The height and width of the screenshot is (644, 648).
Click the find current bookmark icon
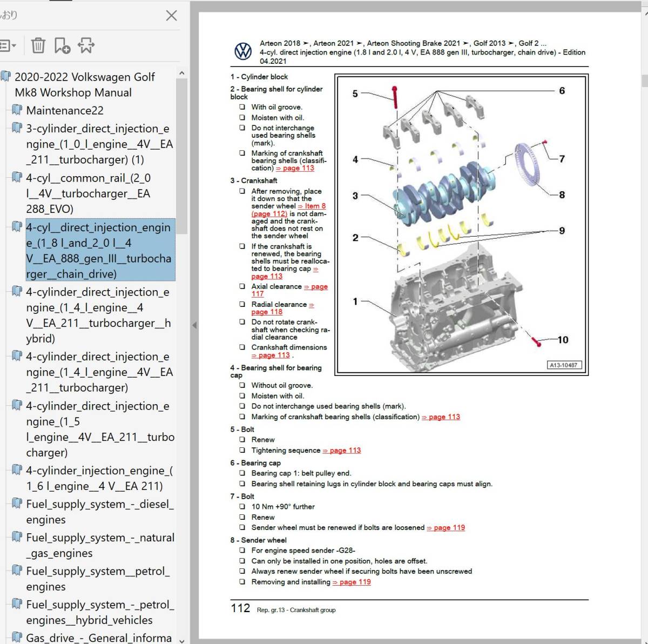point(86,46)
